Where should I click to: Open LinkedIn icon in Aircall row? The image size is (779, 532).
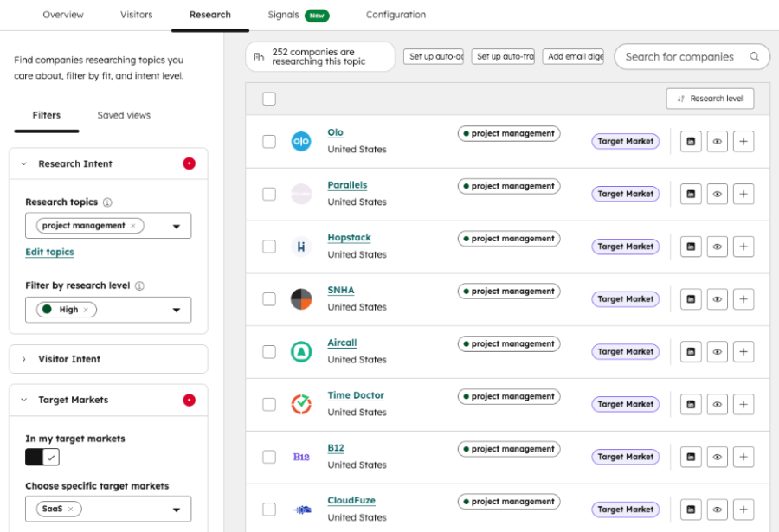691,352
